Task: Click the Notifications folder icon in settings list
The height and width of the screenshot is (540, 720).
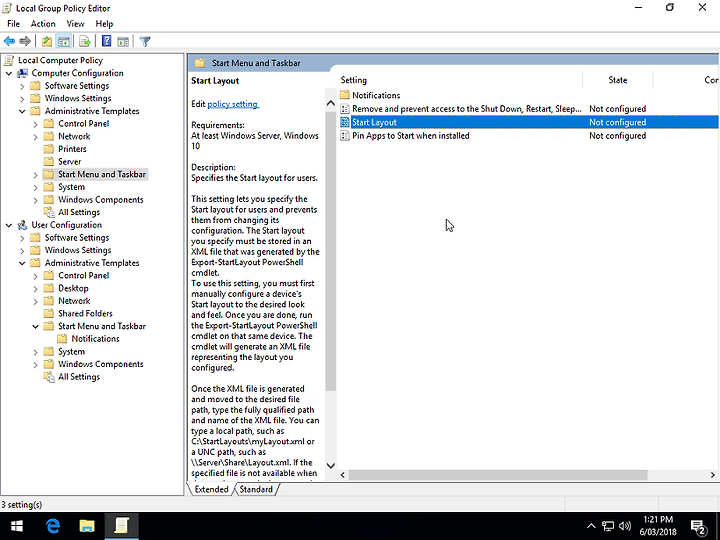Action: point(345,95)
